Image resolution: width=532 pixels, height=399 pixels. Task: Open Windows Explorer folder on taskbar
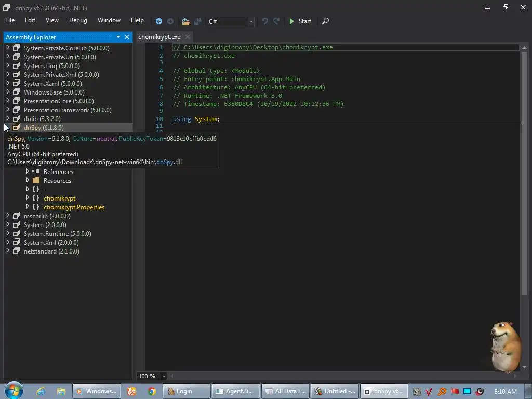(61, 391)
